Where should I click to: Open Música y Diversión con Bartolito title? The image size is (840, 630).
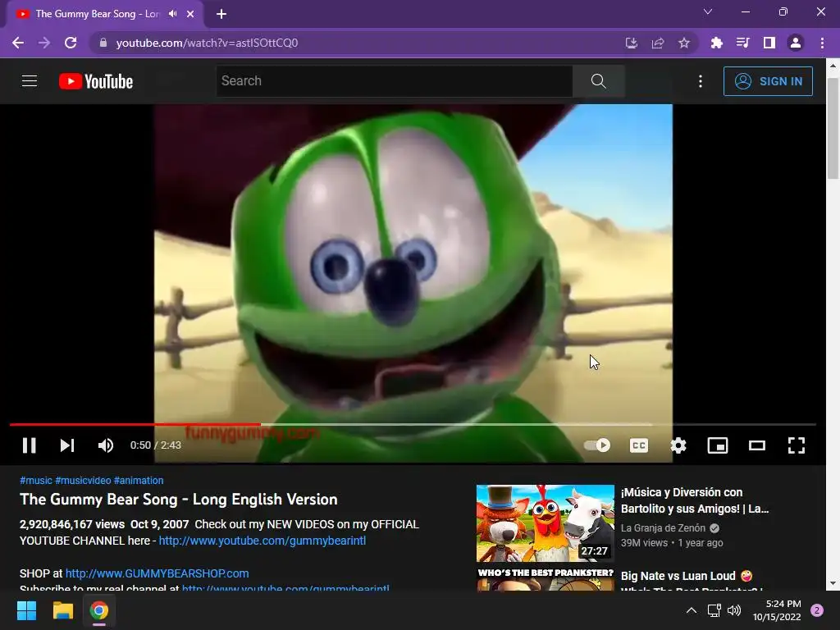pyautogui.click(x=695, y=500)
